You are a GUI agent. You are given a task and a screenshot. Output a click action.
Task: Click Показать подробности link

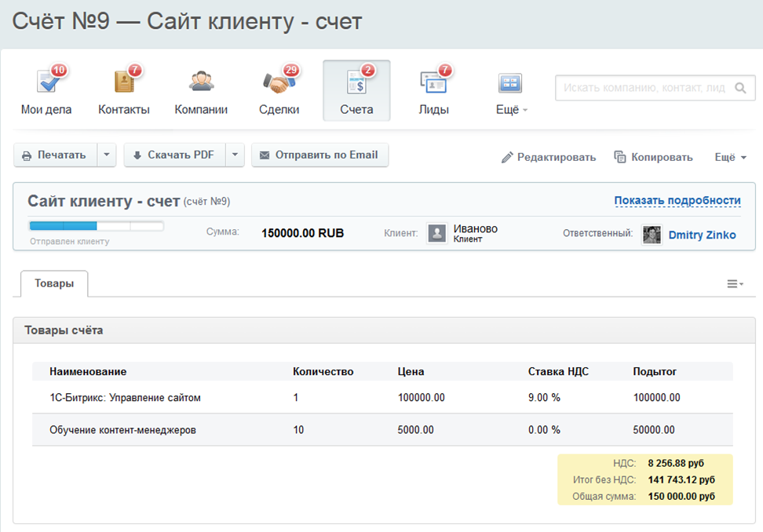[677, 200]
